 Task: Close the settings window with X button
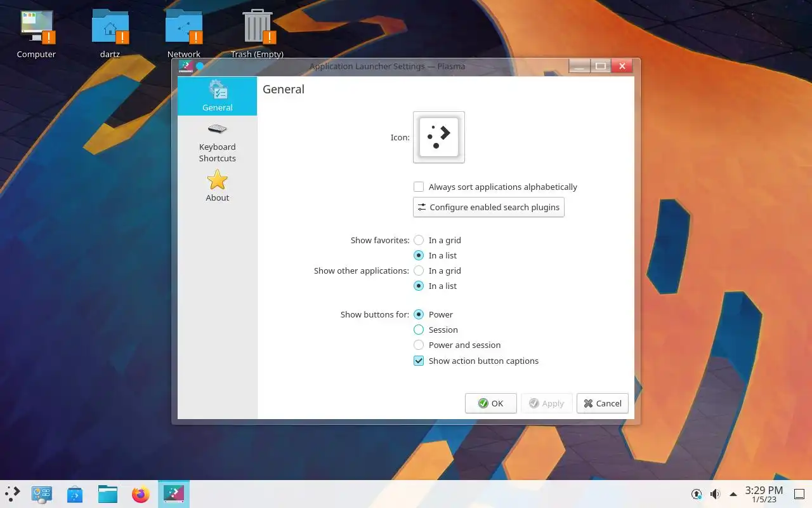pyautogui.click(x=622, y=66)
